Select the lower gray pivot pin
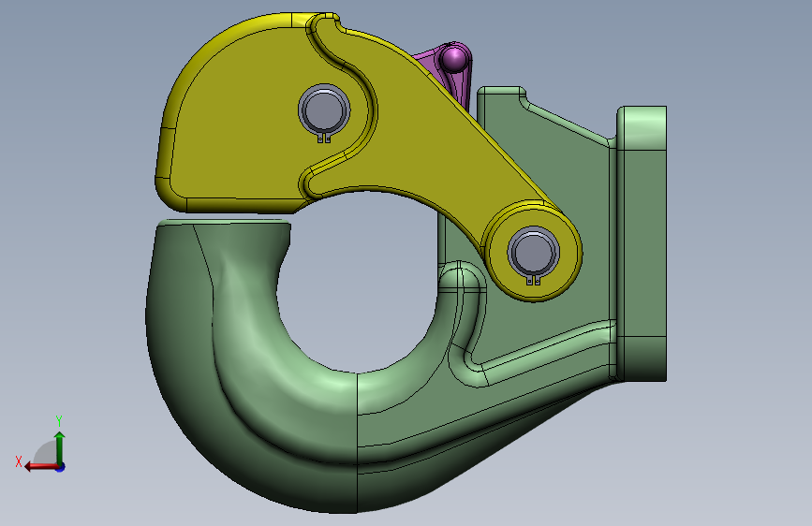The height and width of the screenshot is (526, 812). click(x=533, y=252)
